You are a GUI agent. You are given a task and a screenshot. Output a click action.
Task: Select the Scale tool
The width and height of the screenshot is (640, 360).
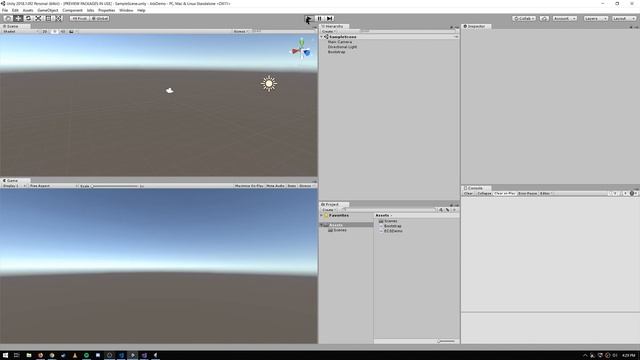38,18
